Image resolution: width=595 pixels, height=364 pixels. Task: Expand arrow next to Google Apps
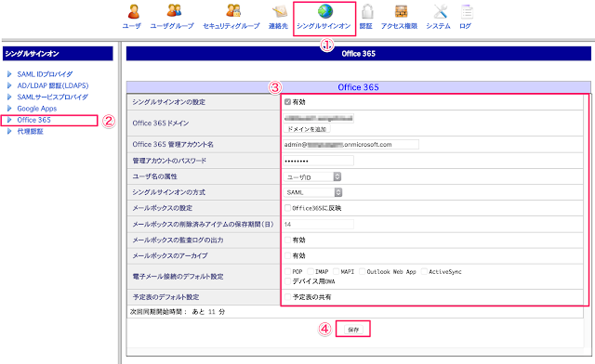pos(9,108)
